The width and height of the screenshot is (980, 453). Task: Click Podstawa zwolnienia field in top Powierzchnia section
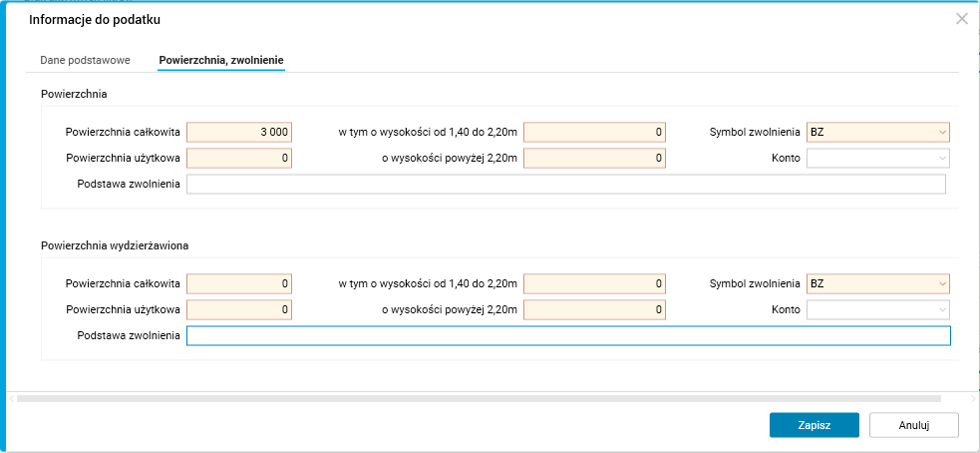point(565,184)
